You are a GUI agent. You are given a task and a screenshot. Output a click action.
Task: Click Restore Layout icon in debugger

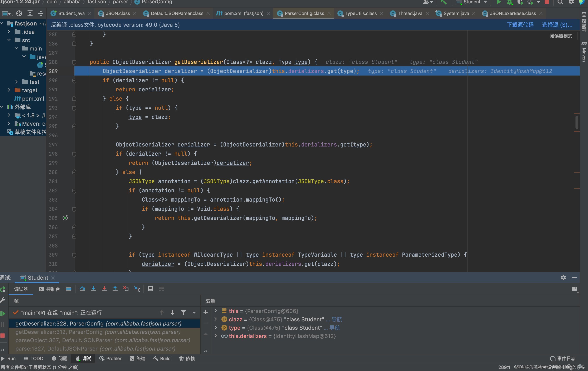pos(575,289)
